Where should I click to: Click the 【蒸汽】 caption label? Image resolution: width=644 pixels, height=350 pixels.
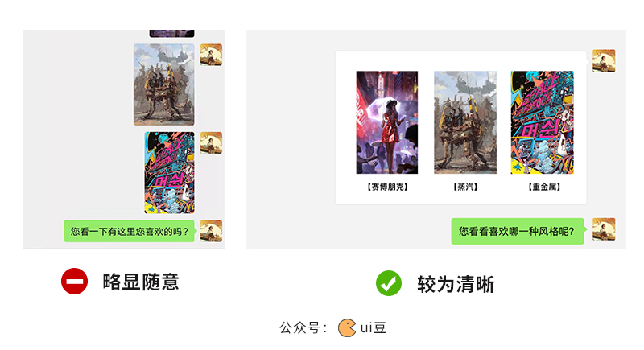[x=465, y=187]
